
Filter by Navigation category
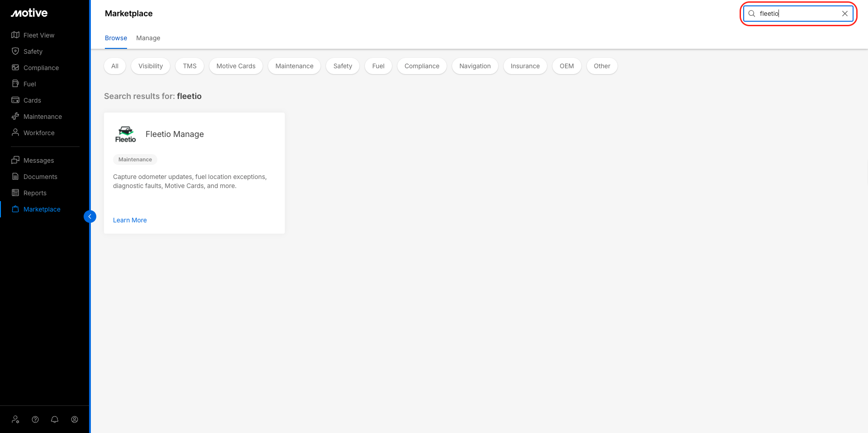475,66
